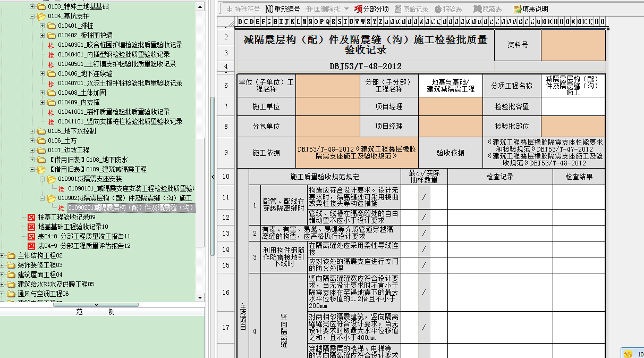The width and height of the screenshot is (644, 358).
Task: Select the 桩基工程验收记录09 red-icon item
Action: click(66, 217)
